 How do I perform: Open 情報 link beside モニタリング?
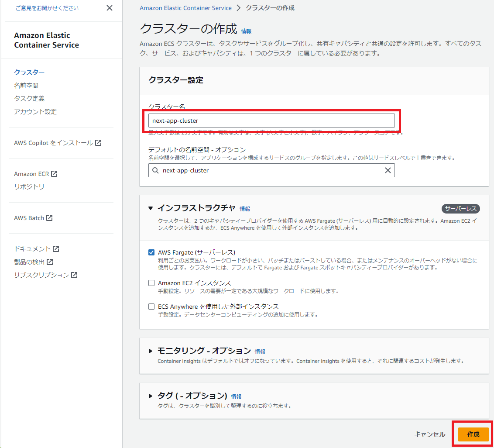point(260,352)
